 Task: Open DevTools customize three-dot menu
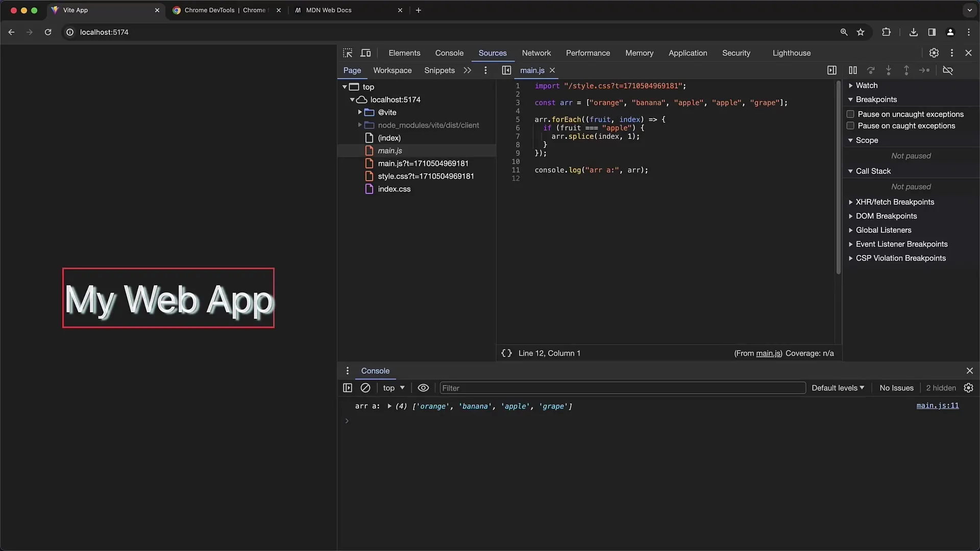point(952,53)
